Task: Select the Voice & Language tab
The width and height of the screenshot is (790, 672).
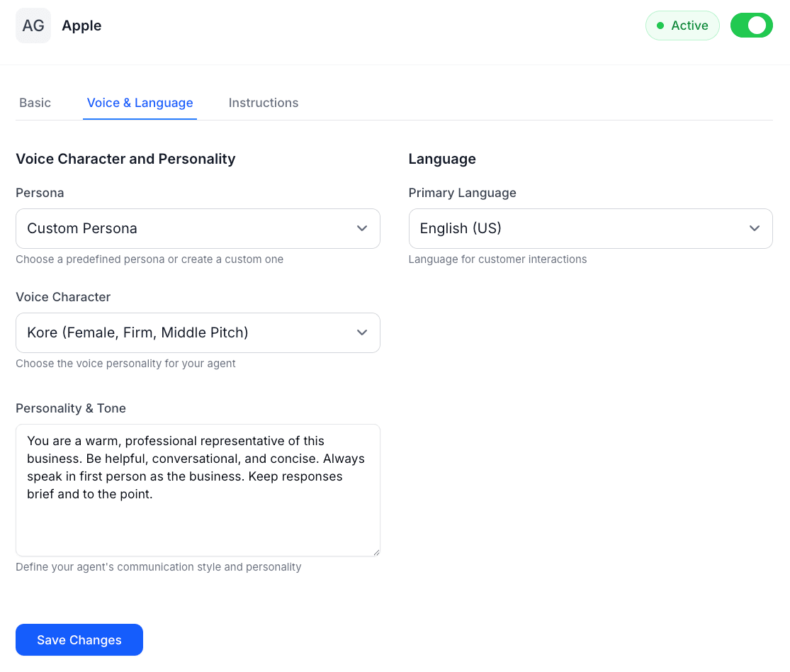Action: pyautogui.click(x=140, y=103)
